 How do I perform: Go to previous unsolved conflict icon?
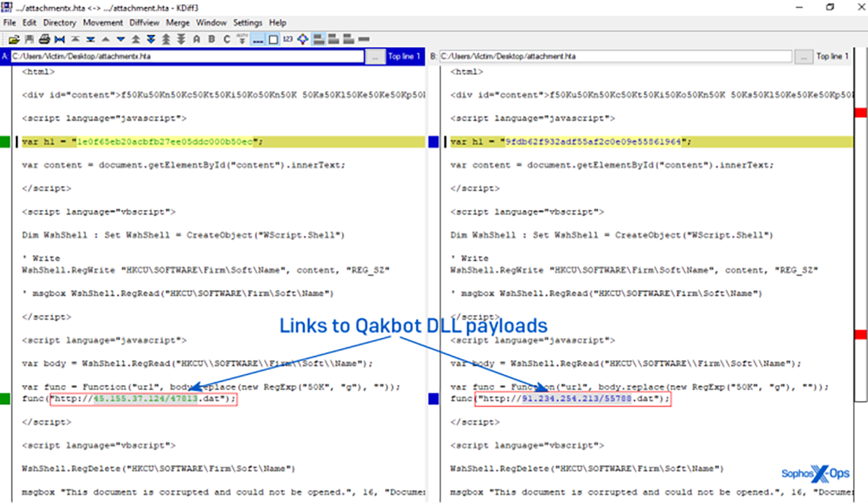pyautogui.click(x=166, y=38)
